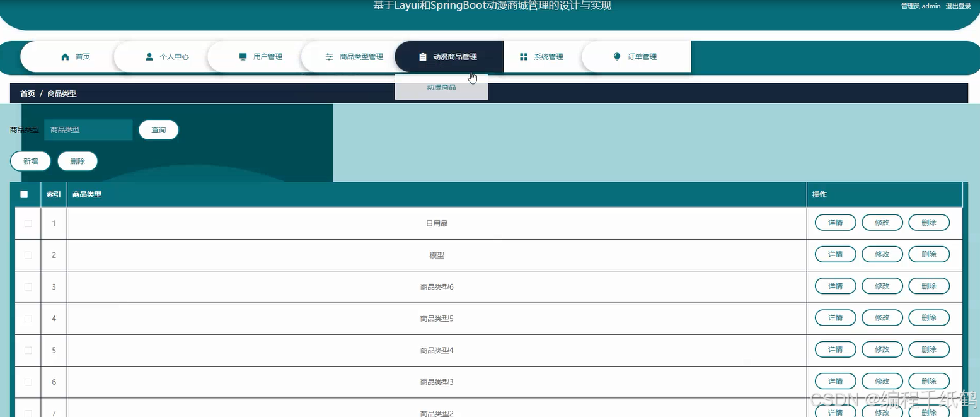The width and height of the screenshot is (980, 417).
Task: Click the 商品类型3 table cell
Action: 437,382
